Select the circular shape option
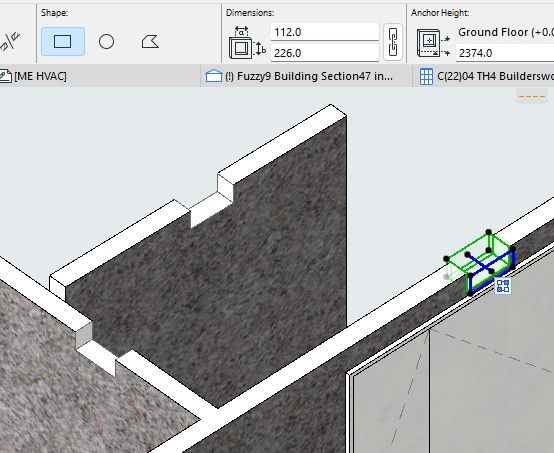 (106, 41)
